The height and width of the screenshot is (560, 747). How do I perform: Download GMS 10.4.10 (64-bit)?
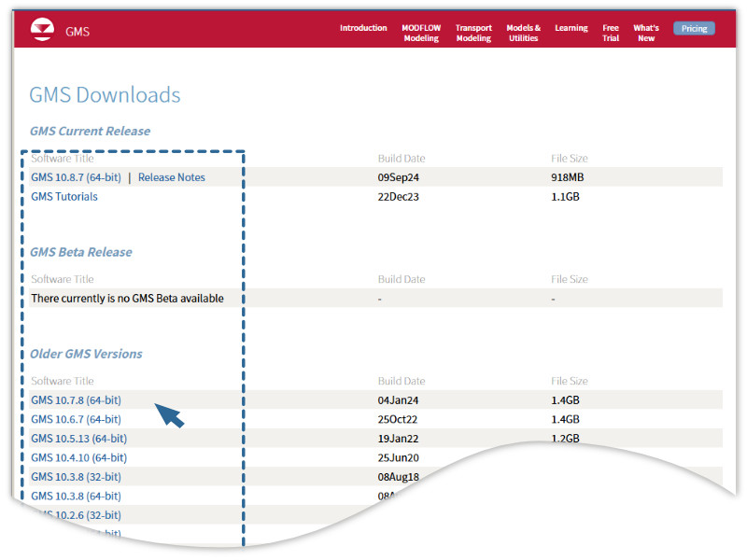(79, 457)
